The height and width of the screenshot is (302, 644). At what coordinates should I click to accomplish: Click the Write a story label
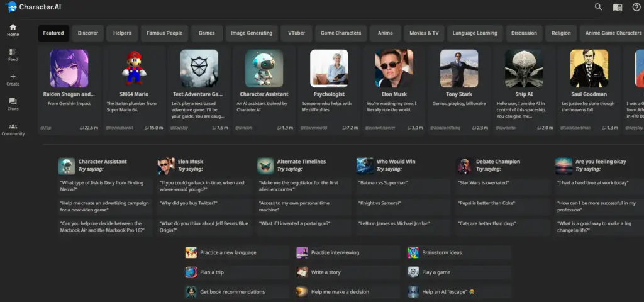(326, 272)
